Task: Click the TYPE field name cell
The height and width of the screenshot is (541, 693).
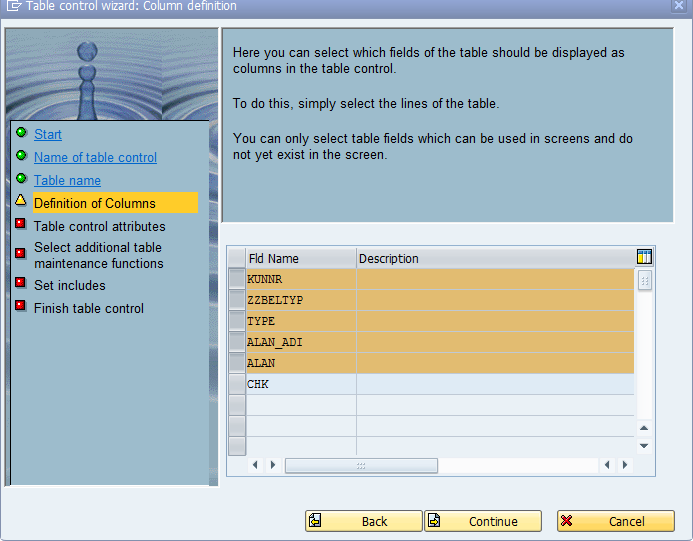Action: (x=301, y=321)
